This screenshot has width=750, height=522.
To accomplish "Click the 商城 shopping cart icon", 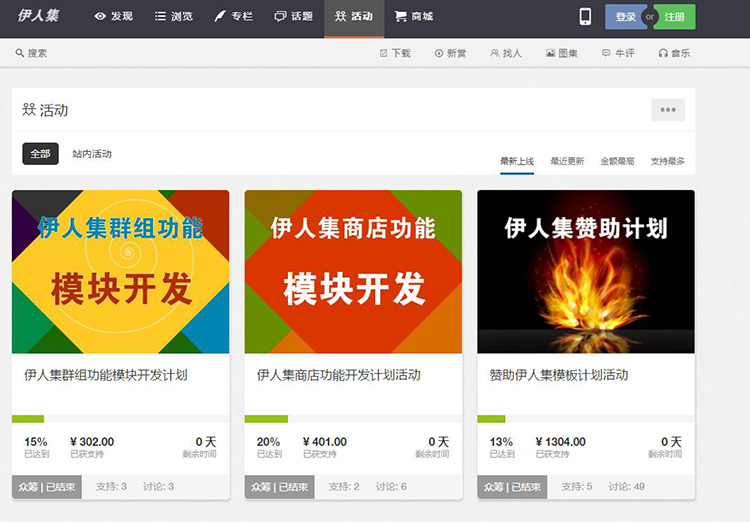I will [400, 17].
